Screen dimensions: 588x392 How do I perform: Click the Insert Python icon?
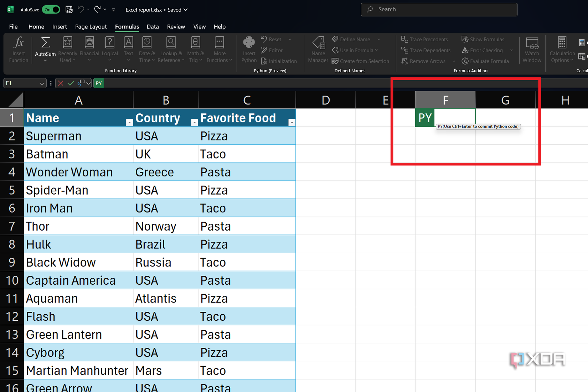point(249,49)
